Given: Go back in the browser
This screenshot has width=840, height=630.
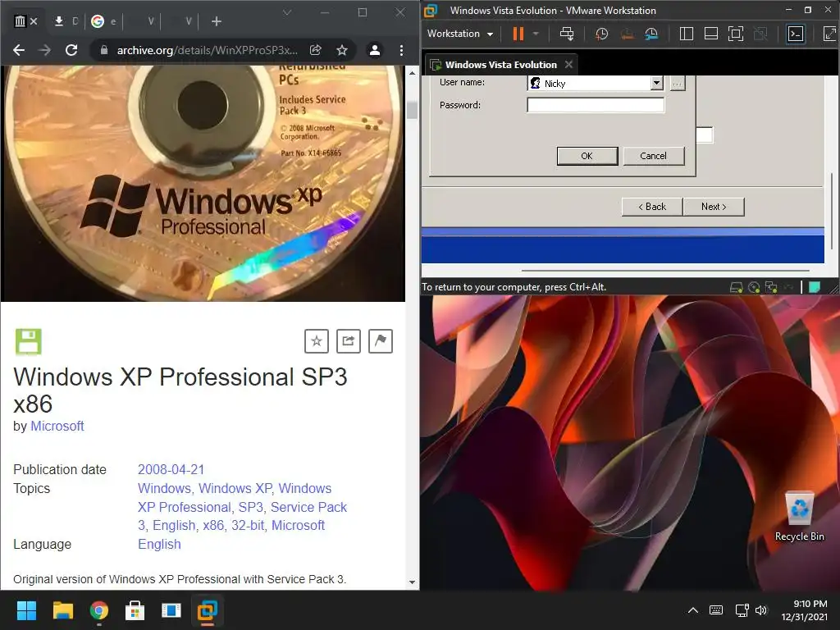Looking at the screenshot, I should click(19, 50).
